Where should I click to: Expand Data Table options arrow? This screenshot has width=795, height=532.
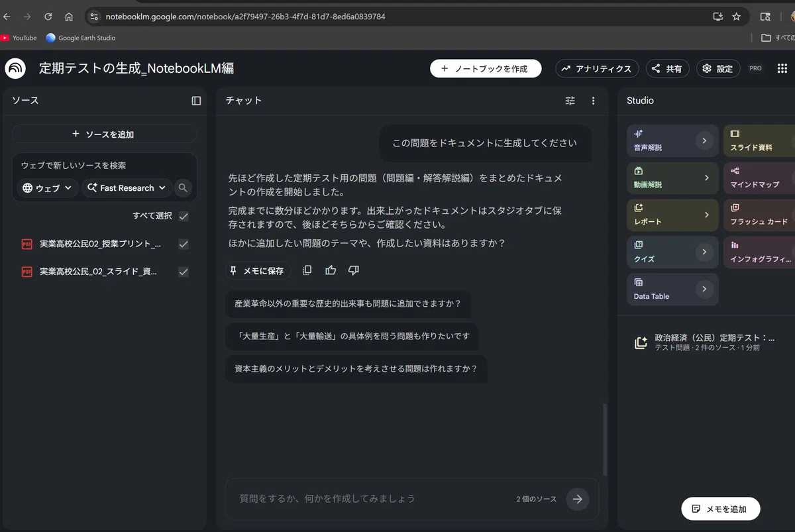coord(704,289)
